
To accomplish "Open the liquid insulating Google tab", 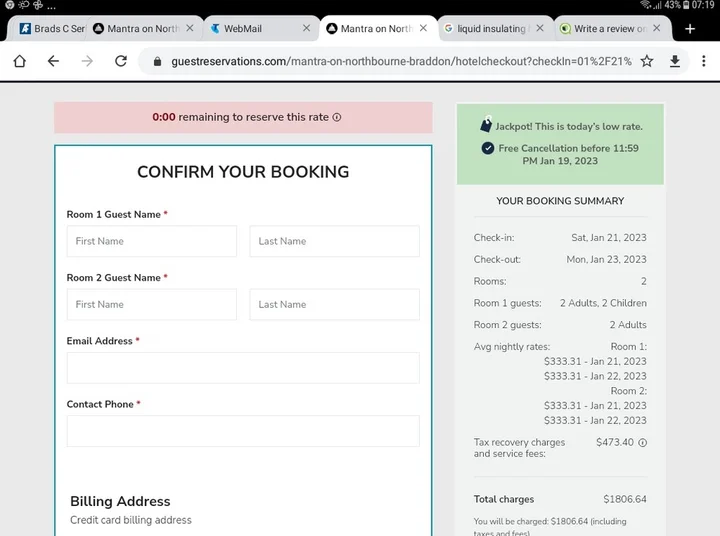I will pyautogui.click(x=490, y=29).
